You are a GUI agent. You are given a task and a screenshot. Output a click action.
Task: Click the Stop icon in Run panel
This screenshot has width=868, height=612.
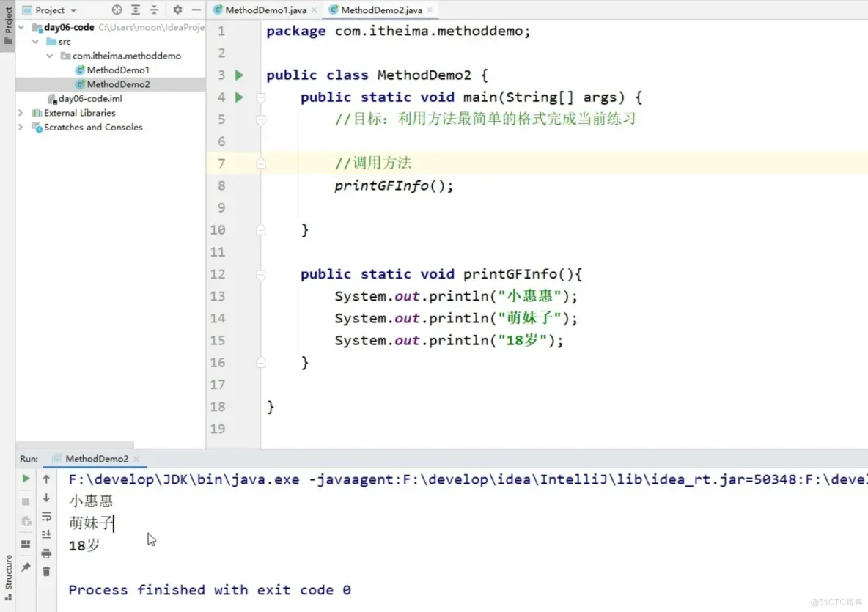click(x=26, y=501)
